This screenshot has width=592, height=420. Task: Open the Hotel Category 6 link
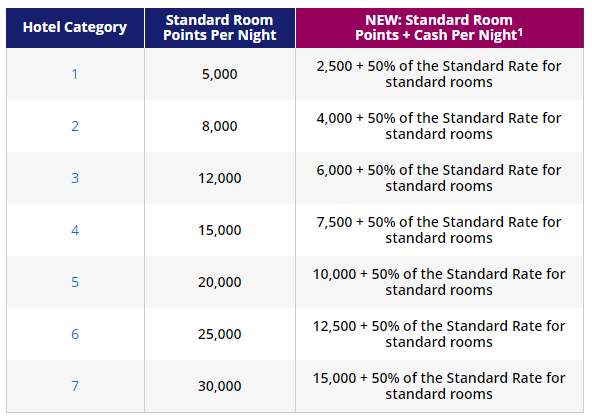pyautogui.click(x=75, y=334)
